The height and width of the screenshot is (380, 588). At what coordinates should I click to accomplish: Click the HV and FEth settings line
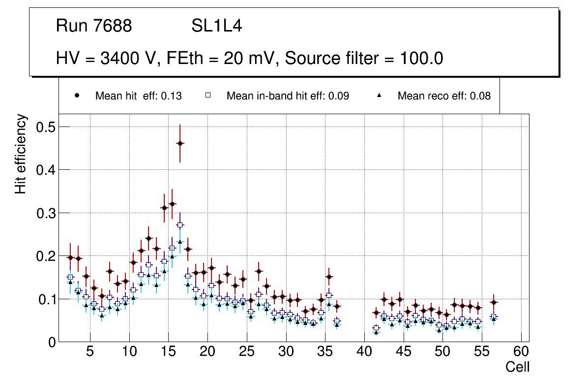point(250,59)
